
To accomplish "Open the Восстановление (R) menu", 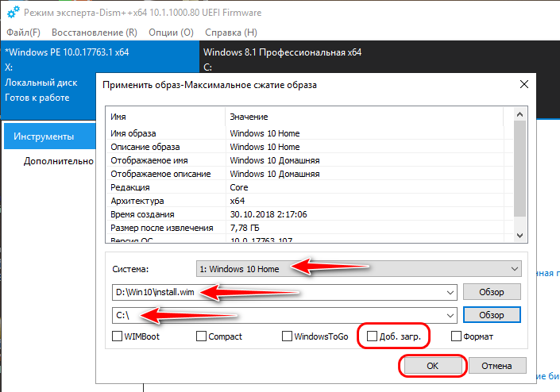I will [x=95, y=33].
